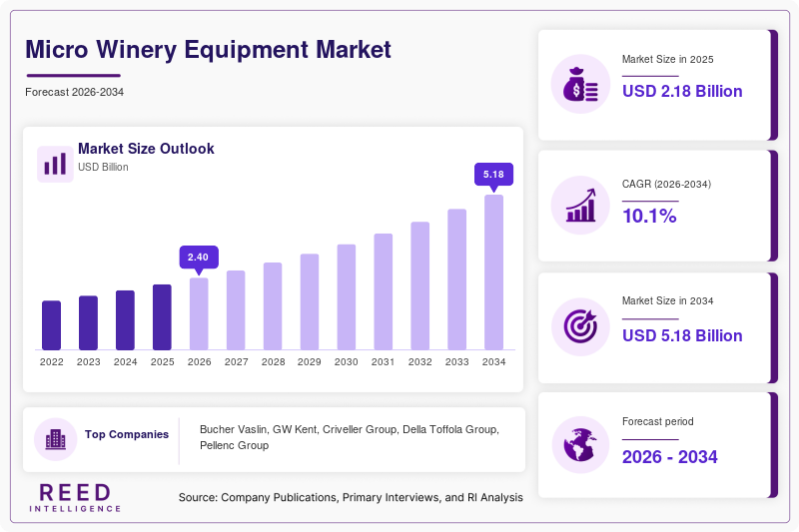Image resolution: width=799 pixels, height=532 pixels.
Task: Click the target icon beside Market Size in 2034
Action: click(580, 326)
